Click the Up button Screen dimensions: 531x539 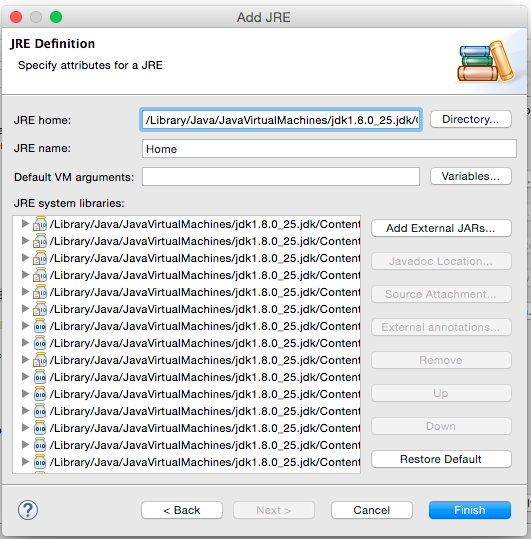[x=441, y=393]
